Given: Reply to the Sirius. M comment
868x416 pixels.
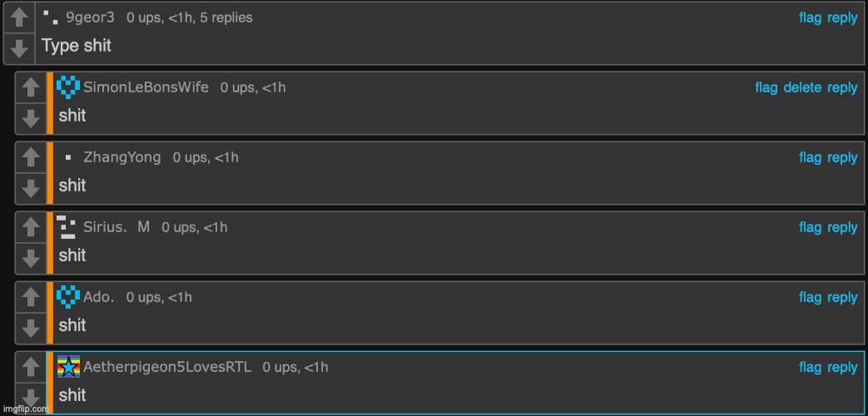Looking at the screenshot, I should [842, 227].
